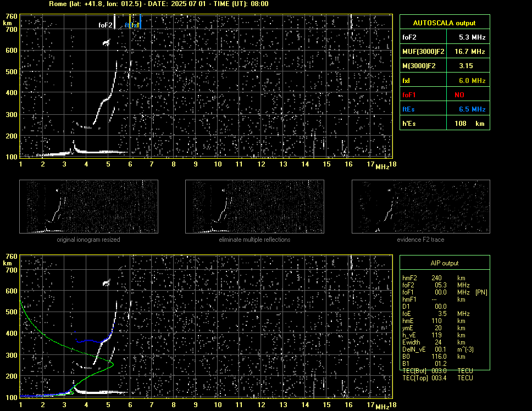Click the blue ftEs marker line in top ionogram
This screenshot has width=532, height=411.
[x=140, y=21]
